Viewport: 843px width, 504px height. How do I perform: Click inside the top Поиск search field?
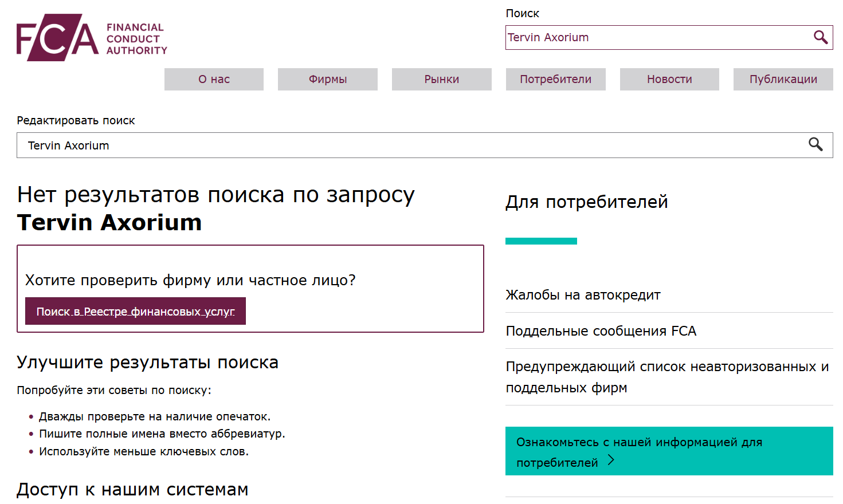pyautogui.click(x=630, y=37)
